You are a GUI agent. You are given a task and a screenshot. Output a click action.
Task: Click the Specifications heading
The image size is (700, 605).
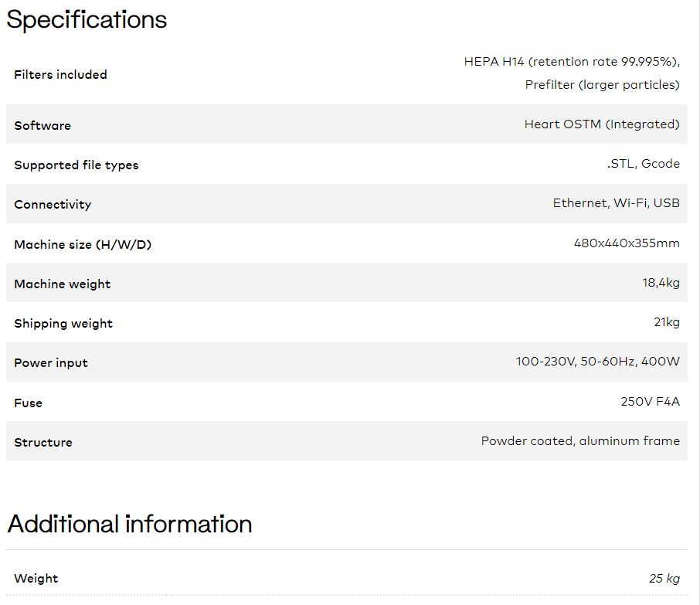pos(87,20)
